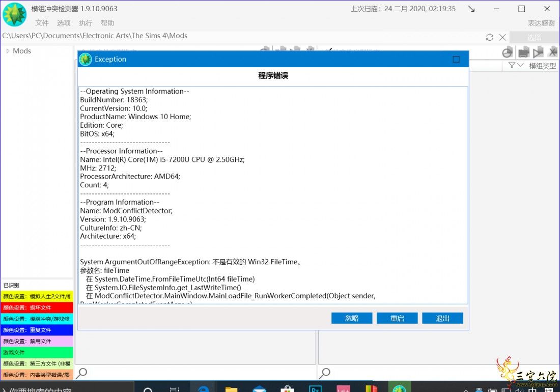This screenshot has height=392, width=560.
Task: Click the 忽略 (Ignore) button
Action: click(x=352, y=318)
